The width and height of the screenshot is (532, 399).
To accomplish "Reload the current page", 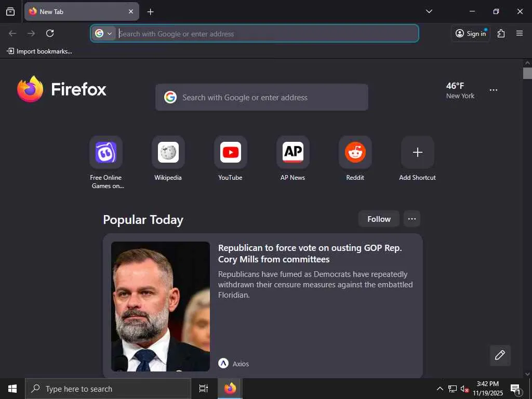I will 50,33.
